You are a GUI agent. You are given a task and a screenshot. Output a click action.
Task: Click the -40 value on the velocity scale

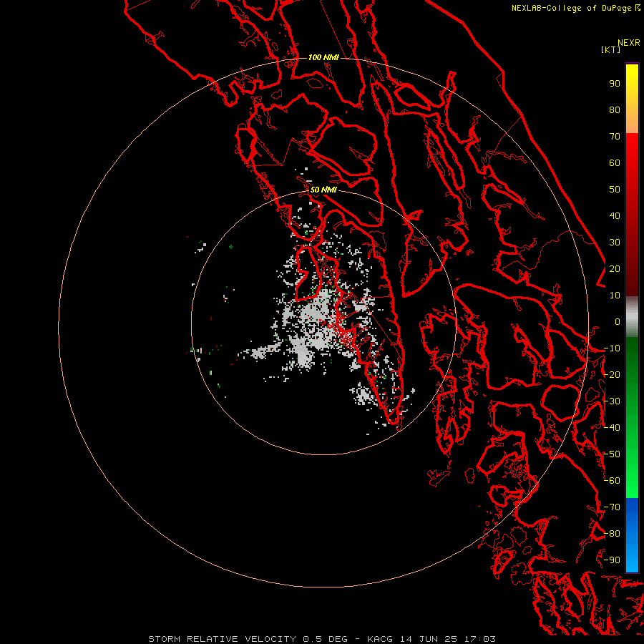coord(612,428)
